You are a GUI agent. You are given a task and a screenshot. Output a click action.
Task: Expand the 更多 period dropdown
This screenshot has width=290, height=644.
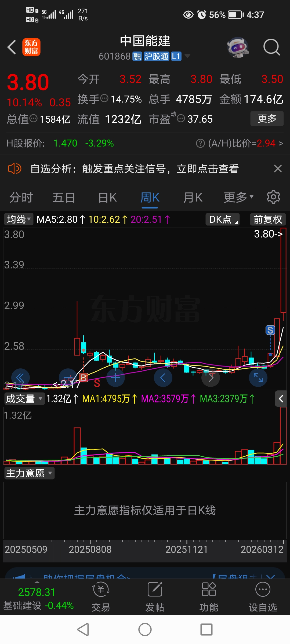(239, 198)
